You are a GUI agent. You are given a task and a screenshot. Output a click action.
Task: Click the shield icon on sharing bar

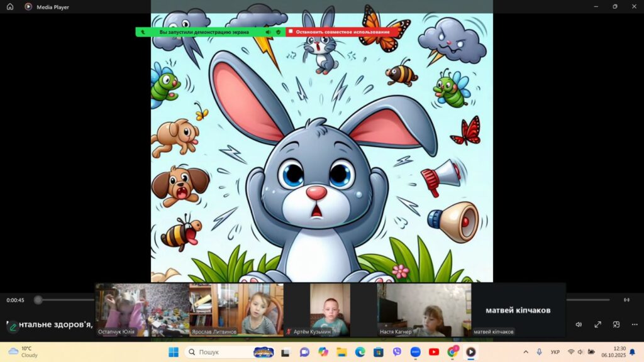pos(278,31)
